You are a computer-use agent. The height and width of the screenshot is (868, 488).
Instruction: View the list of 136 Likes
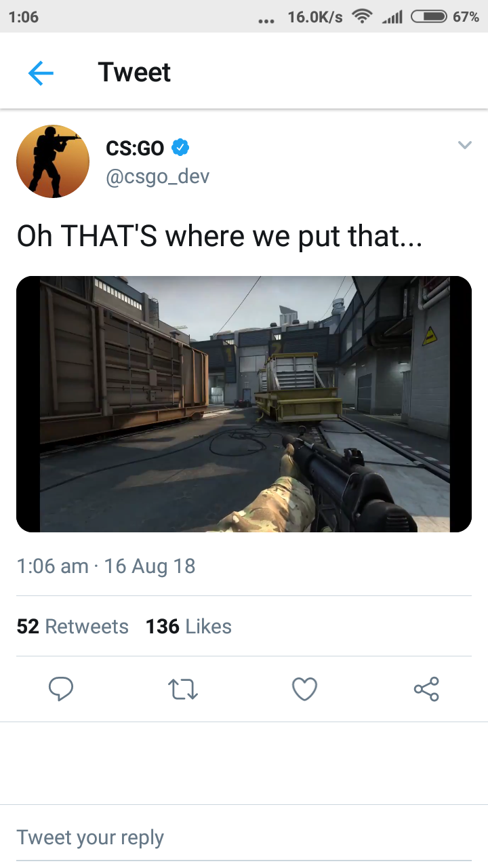pos(188,627)
